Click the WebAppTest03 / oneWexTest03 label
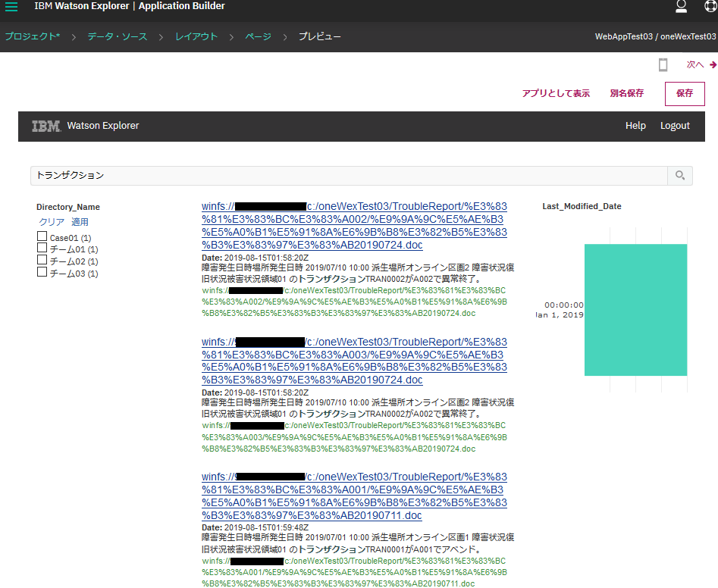 click(x=655, y=36)
